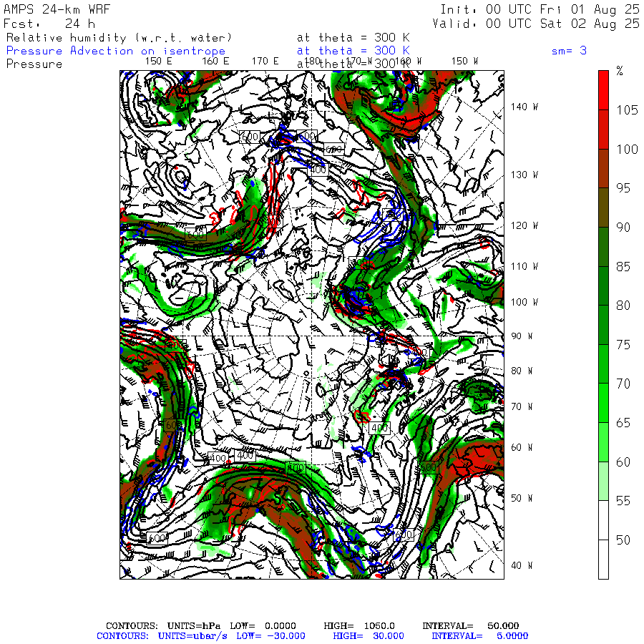Click the blue 'Pressure Advection on isentrope' label
The width and height of the screenshot is (644, 644).
point(116,51)
